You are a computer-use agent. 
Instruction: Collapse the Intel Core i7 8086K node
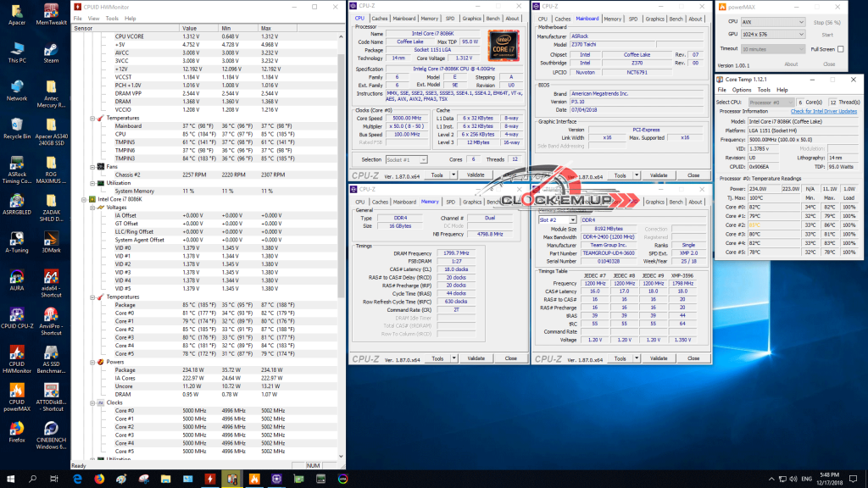[x=84, y=199]
